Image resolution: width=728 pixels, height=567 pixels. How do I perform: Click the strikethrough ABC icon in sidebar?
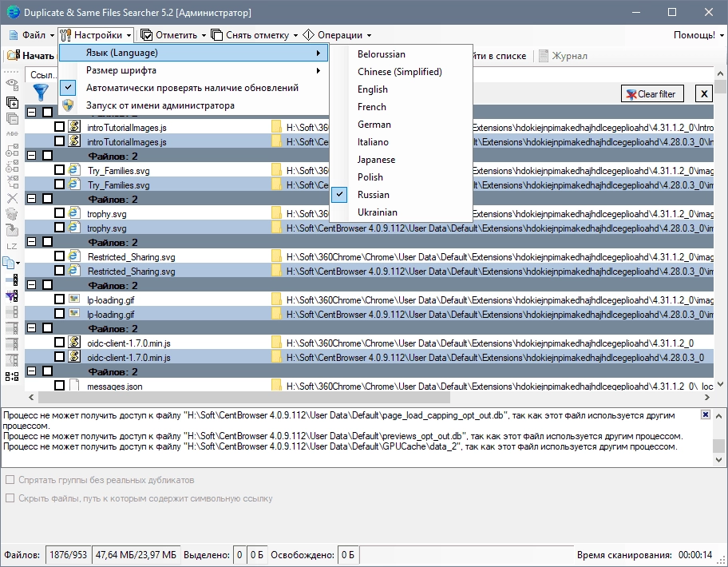pyautogui.click(x=12, y=133)
